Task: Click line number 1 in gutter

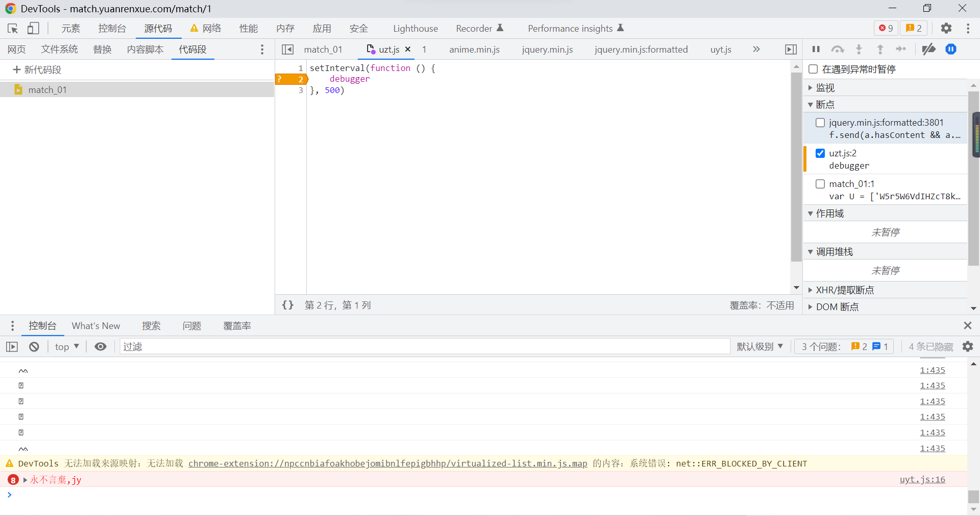Action: coord(301,68)
